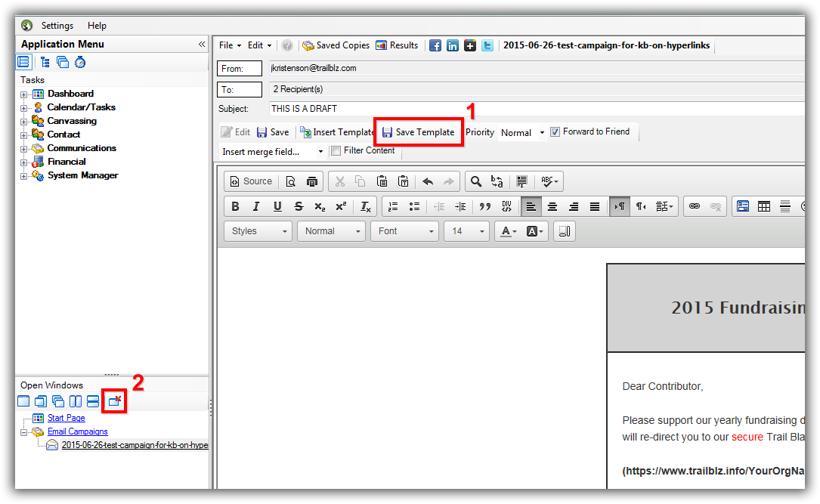Uncheck the Forward to Friend checkbox
820x504 pixels.
(x=555, y=131)
